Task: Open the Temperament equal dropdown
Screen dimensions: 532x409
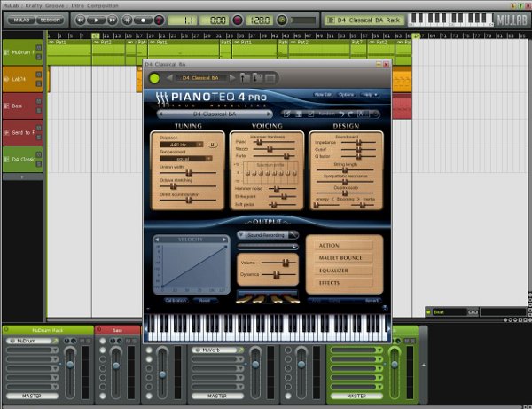Action: [x=186, y=159]
